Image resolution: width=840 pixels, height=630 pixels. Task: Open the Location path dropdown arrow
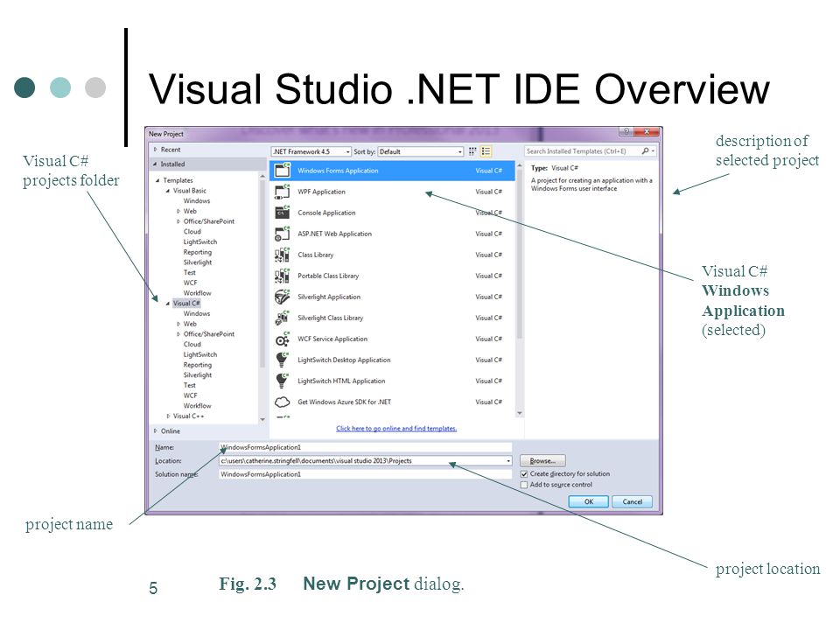[508, 461]
